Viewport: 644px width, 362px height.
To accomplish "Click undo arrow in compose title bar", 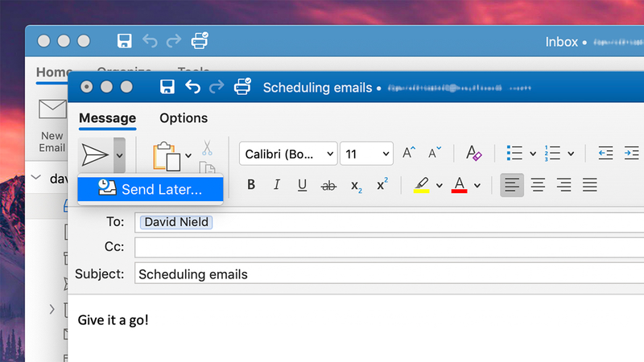I will coord(192,87).
